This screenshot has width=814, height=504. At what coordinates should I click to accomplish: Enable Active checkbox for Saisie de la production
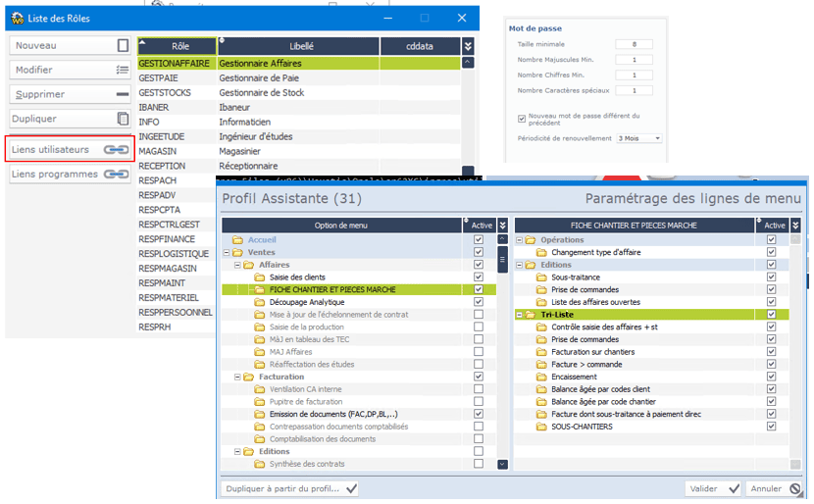point(479,327)
